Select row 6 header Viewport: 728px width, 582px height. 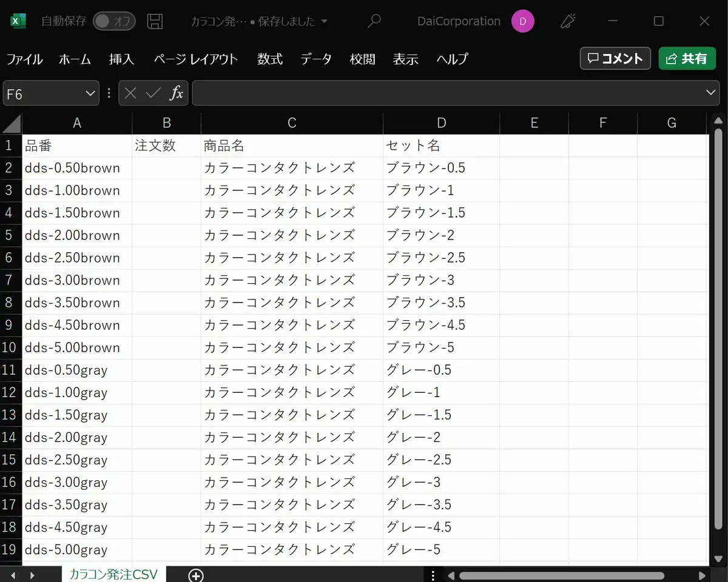[x=10, y=258]
